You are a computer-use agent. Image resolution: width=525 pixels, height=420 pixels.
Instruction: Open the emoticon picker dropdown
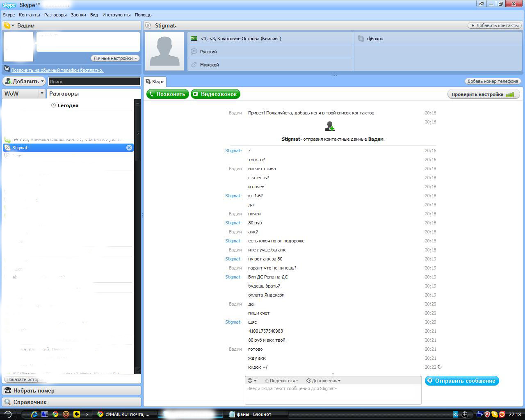tap(252, 381)
